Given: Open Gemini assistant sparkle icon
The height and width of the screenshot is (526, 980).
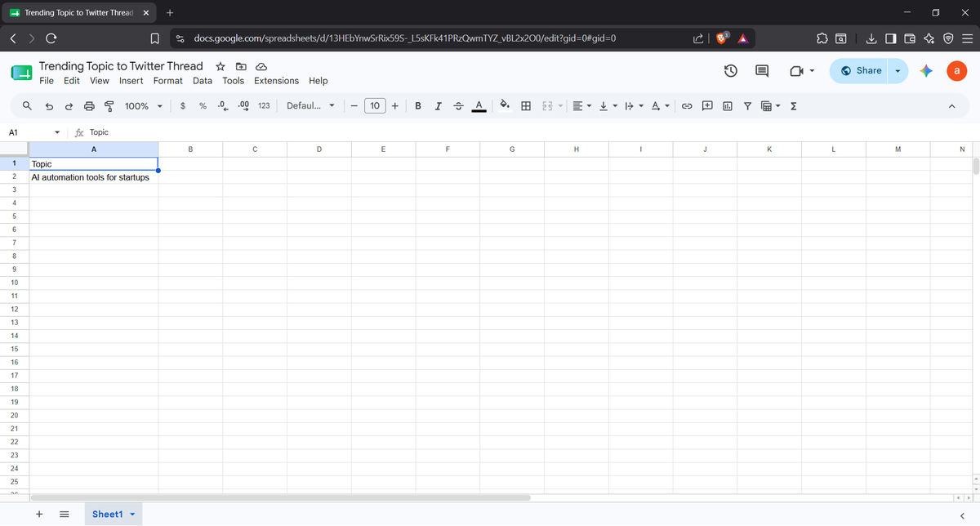Looking at the screenshot, I should coord(925,71).
